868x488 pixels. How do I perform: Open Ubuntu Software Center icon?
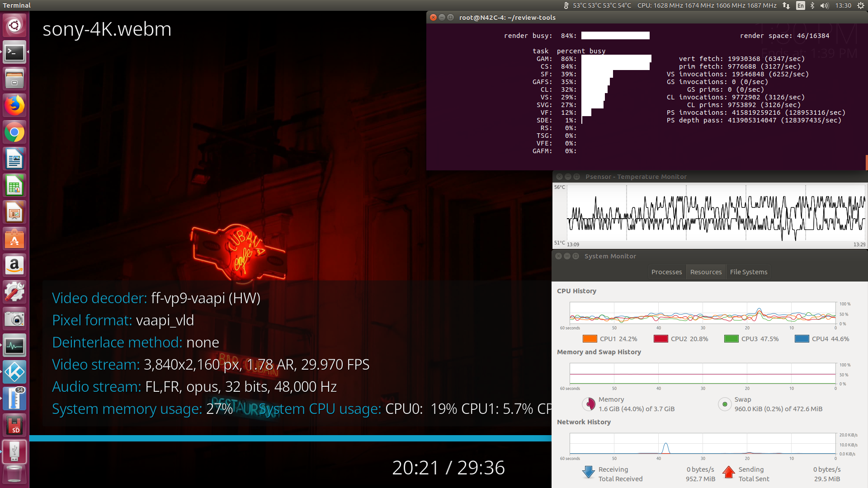(14, 239)
